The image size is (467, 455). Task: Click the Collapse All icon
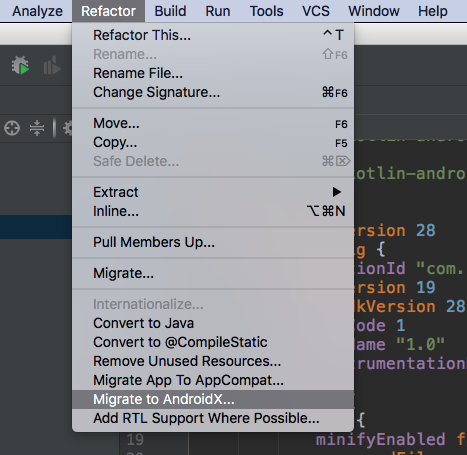(37, 128)
